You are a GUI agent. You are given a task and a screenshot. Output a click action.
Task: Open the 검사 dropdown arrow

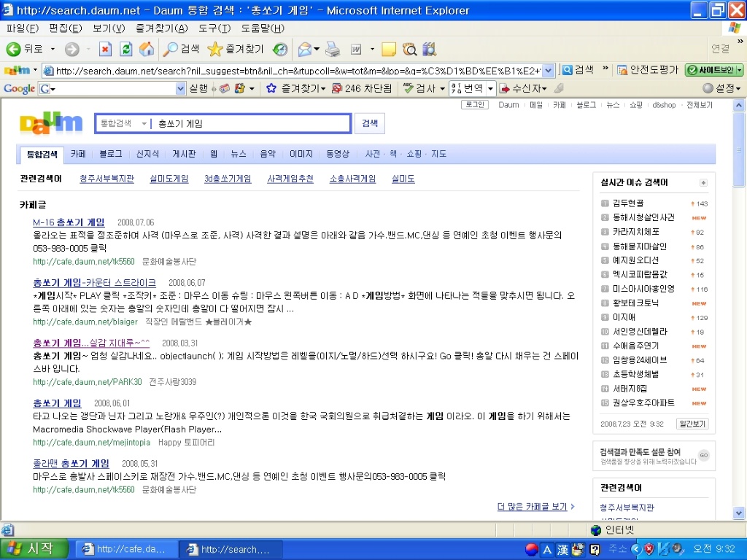[441, 88]
